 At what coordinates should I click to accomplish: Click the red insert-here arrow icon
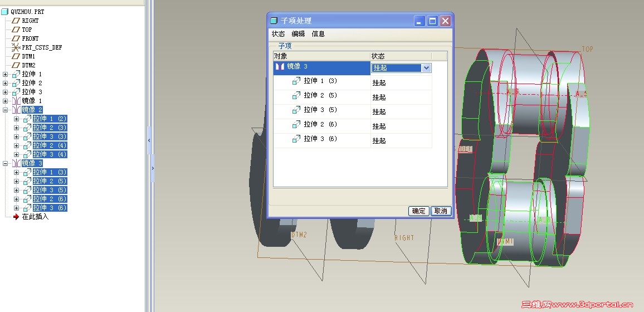tap(16, 217)
